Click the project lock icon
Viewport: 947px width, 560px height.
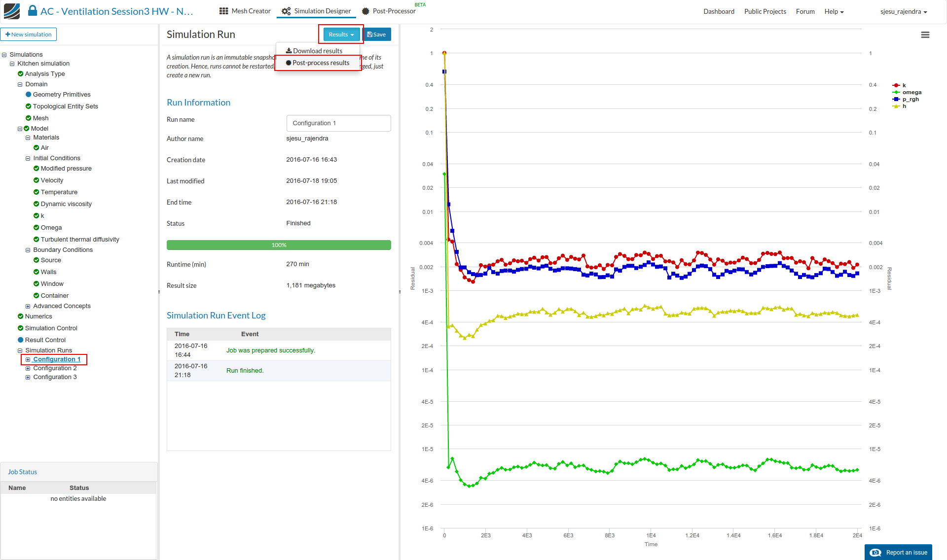click(x=33, y=11)
